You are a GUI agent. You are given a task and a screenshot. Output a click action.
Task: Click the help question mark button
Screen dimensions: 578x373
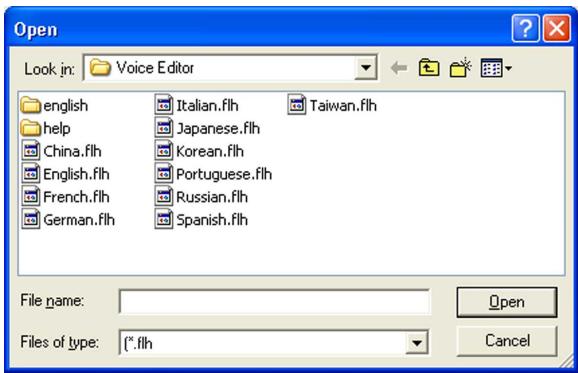526,28
